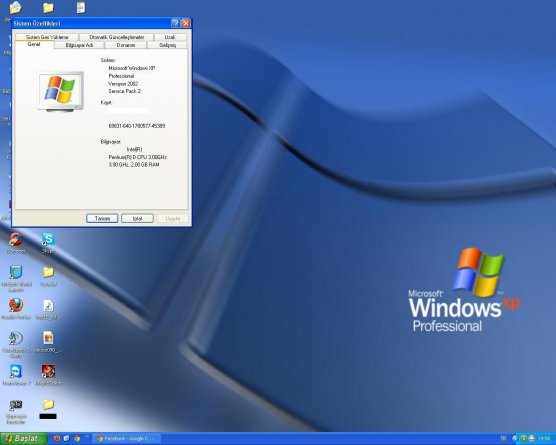Switch to the Facebook Chrome taskbar window

click(x=128, y=439)
